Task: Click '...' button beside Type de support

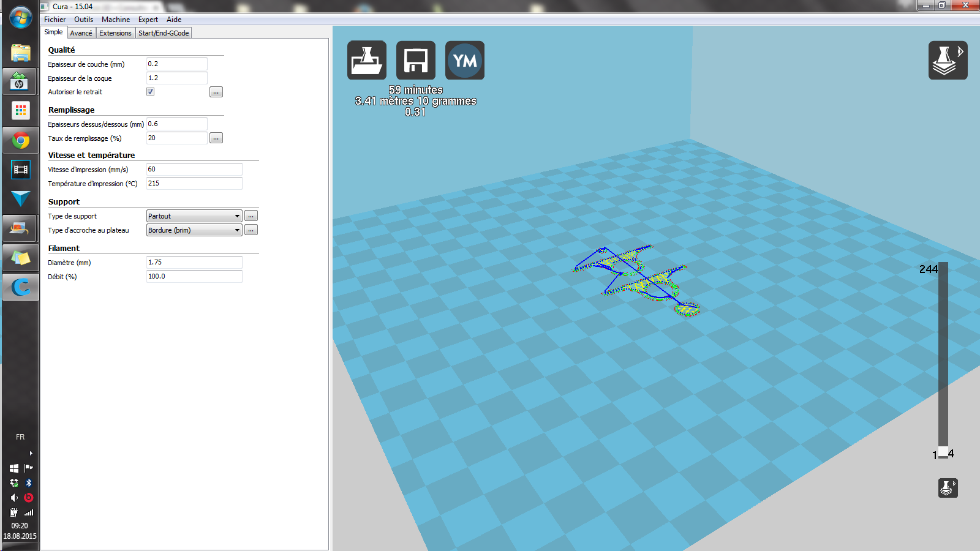Action: click(251, 216)
